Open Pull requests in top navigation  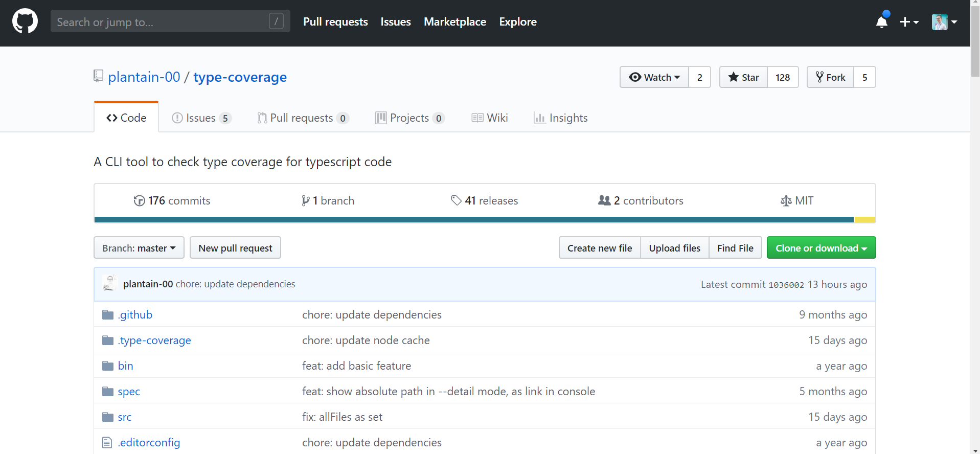pos(335,21)
